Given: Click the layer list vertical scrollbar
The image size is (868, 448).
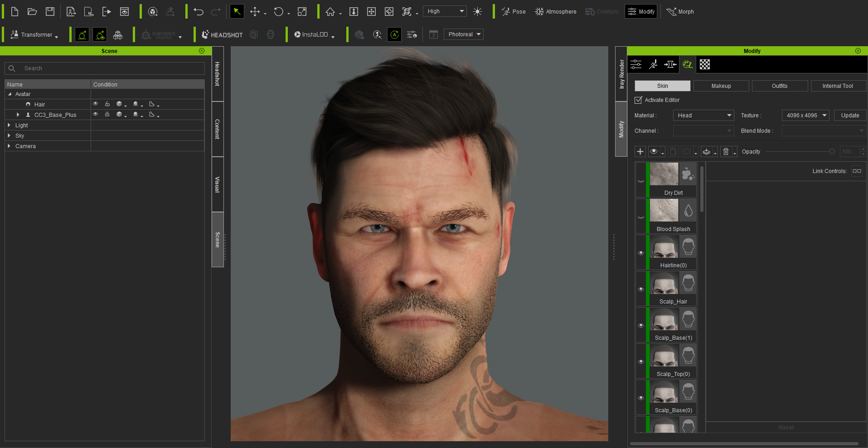Looking at the screenshot, I should tap(702, 189).
